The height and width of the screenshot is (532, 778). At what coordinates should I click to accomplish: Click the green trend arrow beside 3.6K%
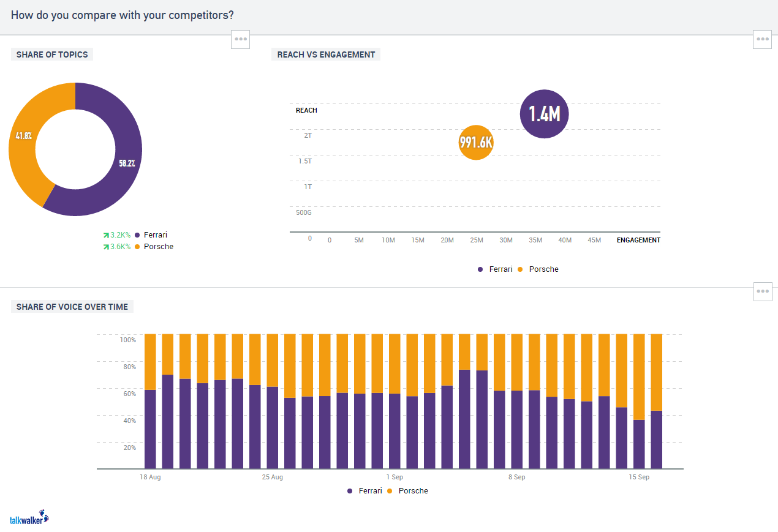point(106,247)
